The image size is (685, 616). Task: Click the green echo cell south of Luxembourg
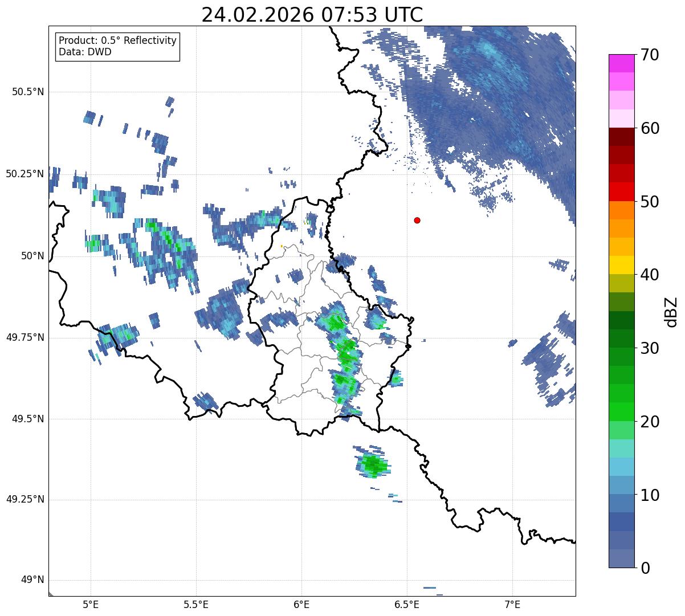pyautogui.click(x=373, y=464)
